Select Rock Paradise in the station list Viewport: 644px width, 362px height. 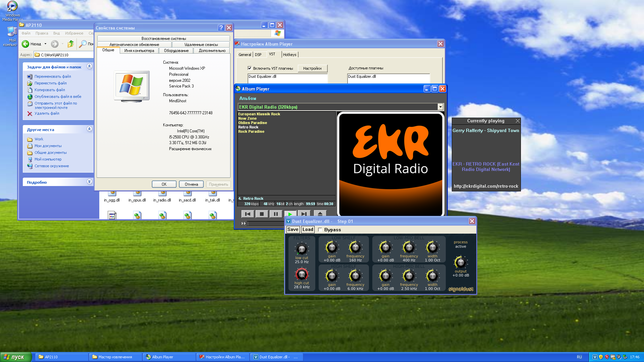pos(251,131)
